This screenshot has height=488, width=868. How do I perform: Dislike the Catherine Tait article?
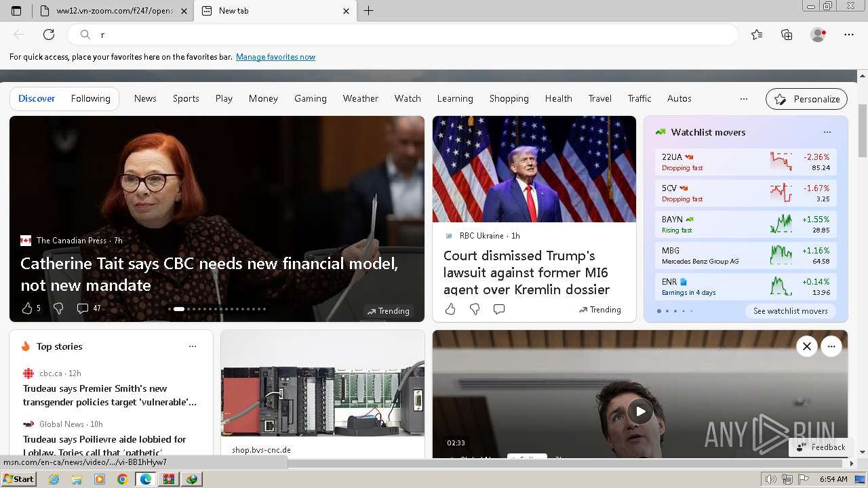pos(58,308)
